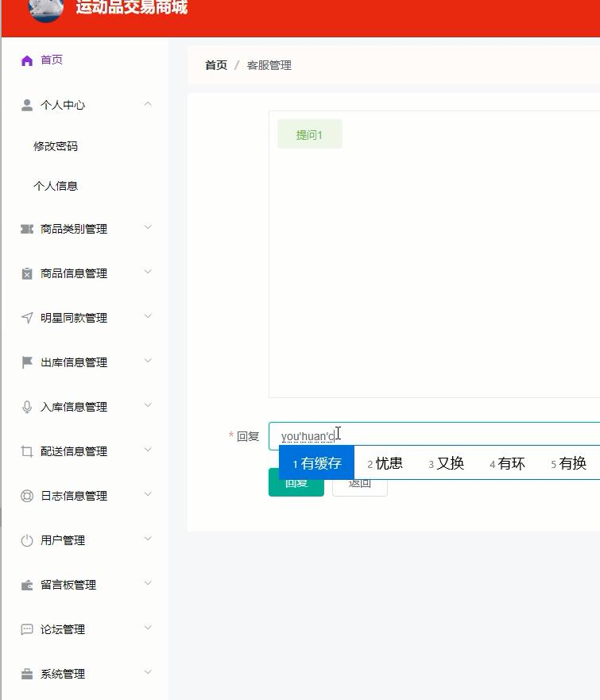The width and height of the screenshot is (600, 700).
Task: Click the clipboard icon beside 商品信息管理
Action: [27, 273]
